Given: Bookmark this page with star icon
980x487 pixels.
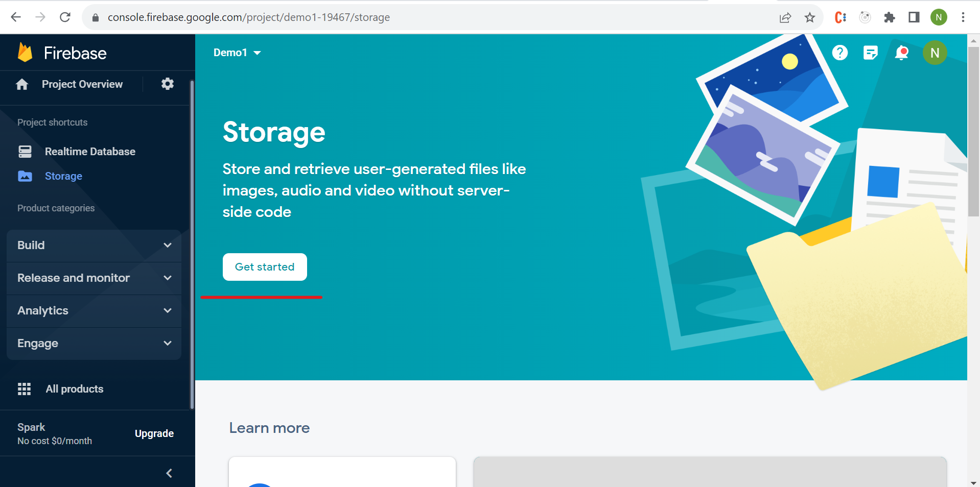Looking at the screenshot, I should pos(810,17).
